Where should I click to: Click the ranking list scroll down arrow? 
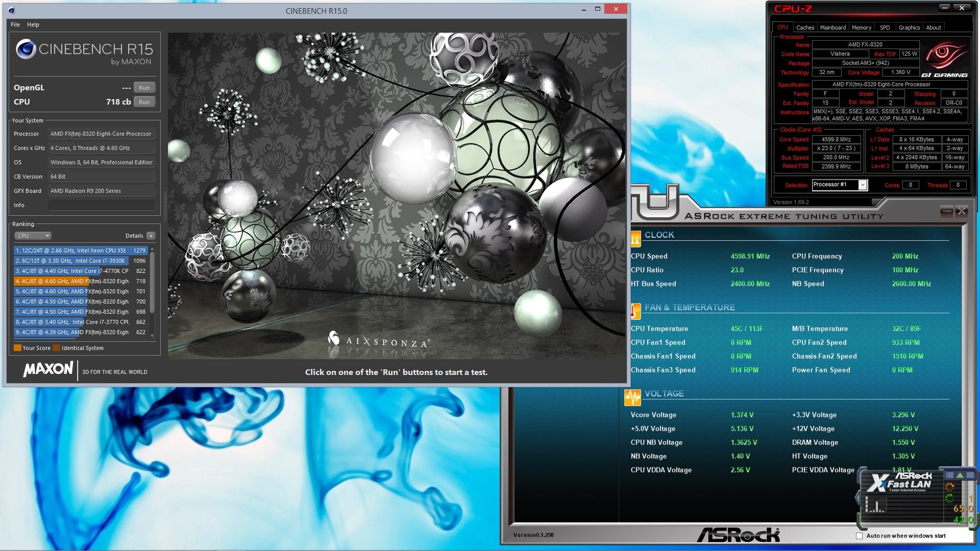(152, 336)
